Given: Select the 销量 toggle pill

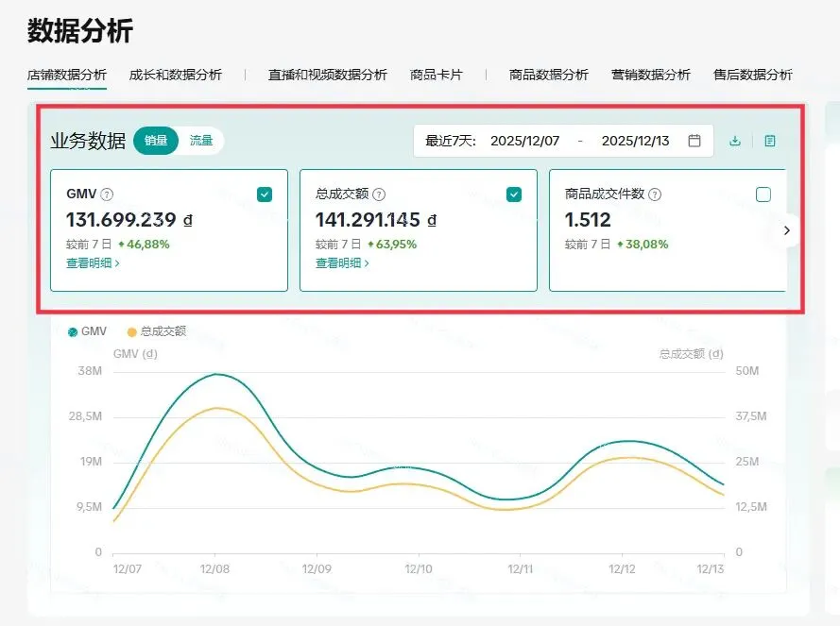Looking at the screenshot, I should point(156,141).
